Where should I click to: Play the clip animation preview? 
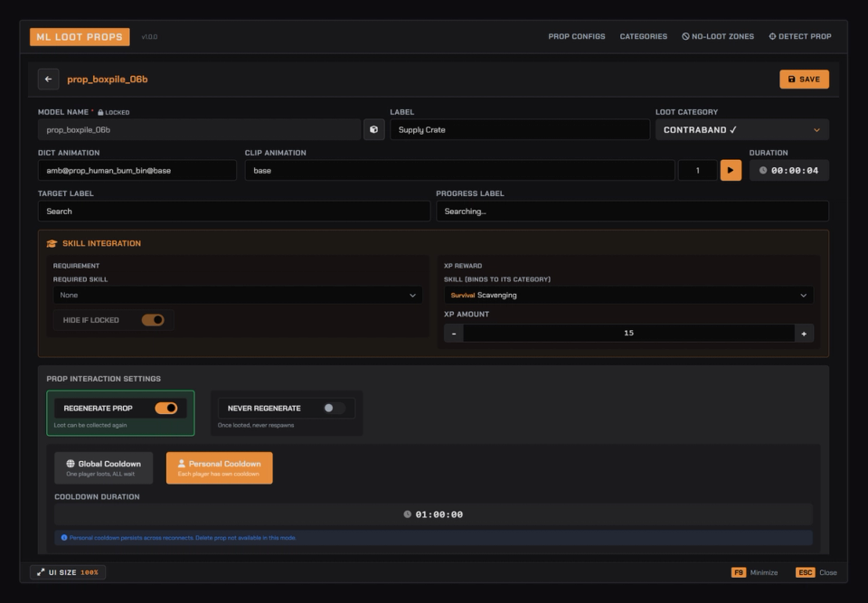[731, 171]
